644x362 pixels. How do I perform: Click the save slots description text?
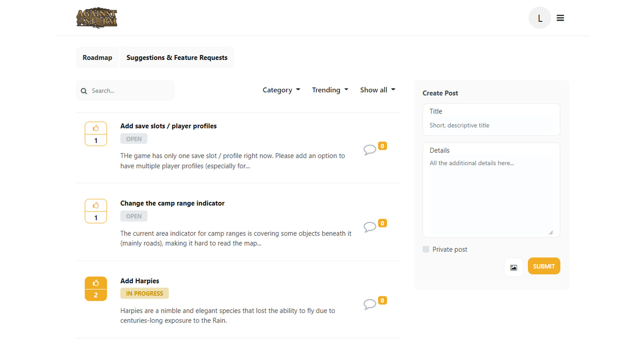click(232, 161)
